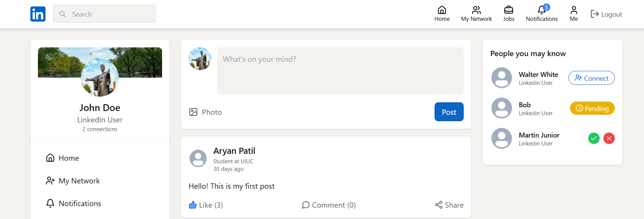Viewport: 644px width, 219px height.
Task: Open Notifications via the bell icon
Action: pos(542,12)
